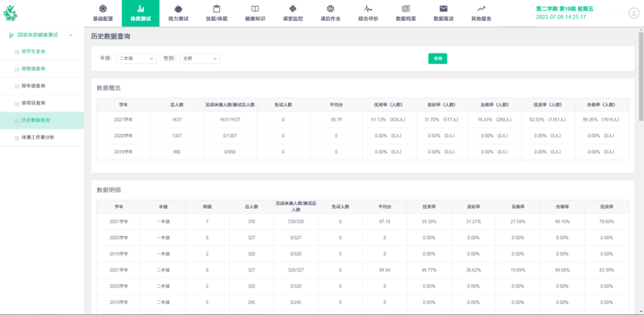This screenshot has height=315, width=644.
Task: Click the 2020学年 row in 数据概览
Action: [x=363, y=136]
